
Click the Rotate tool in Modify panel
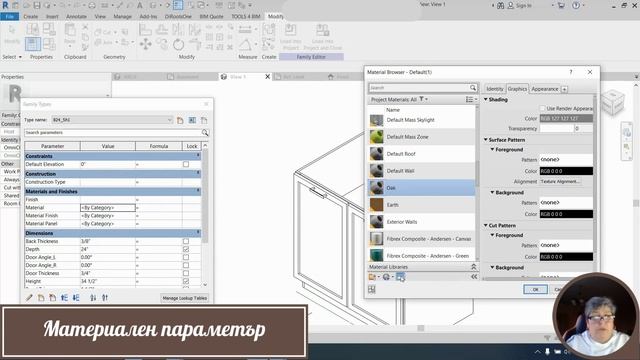coord(178,44)
